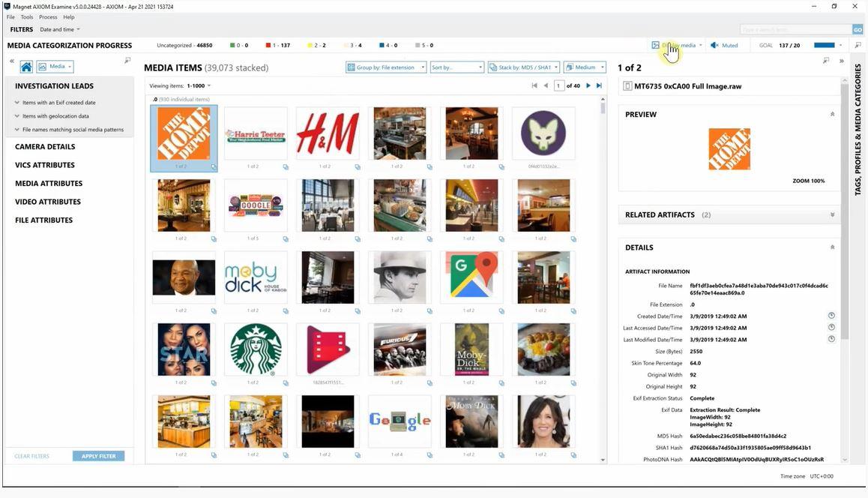The image size is (868, 498).
Task: Advance to the next results page
Action: [x=588, y=85]
